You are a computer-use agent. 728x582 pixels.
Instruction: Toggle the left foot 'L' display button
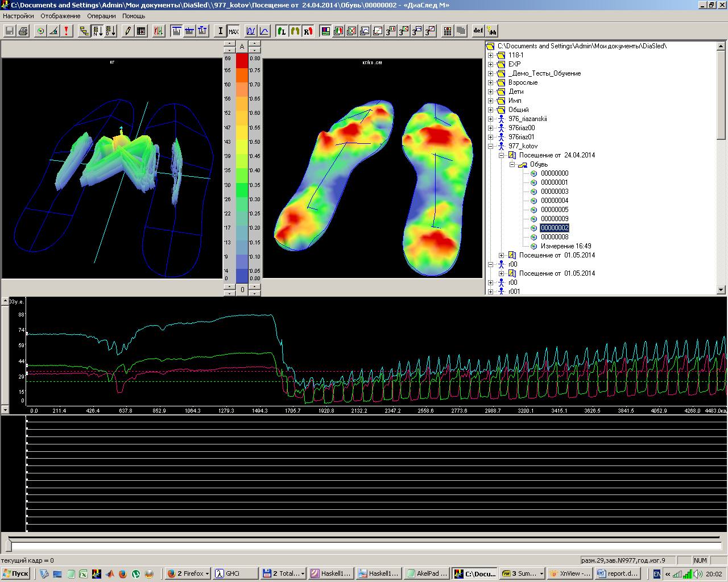(282, 31)
